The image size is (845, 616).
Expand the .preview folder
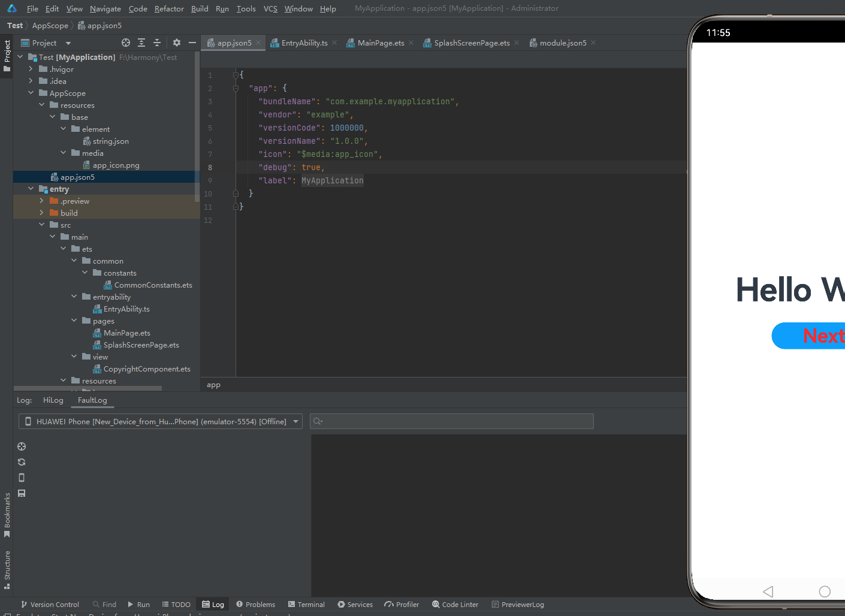[41, 201]
